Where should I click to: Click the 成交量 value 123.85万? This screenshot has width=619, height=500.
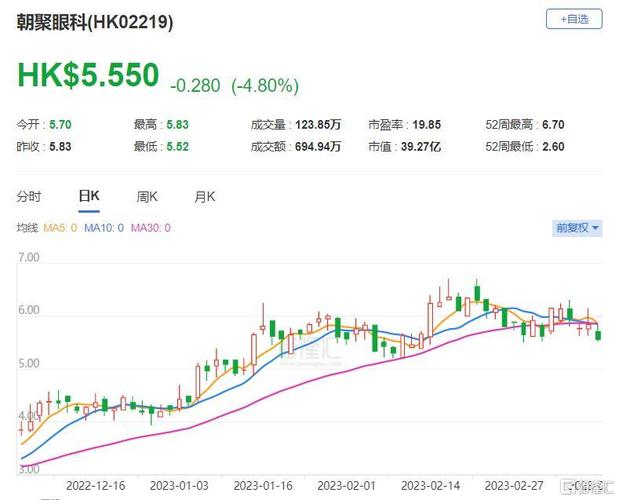318,125
